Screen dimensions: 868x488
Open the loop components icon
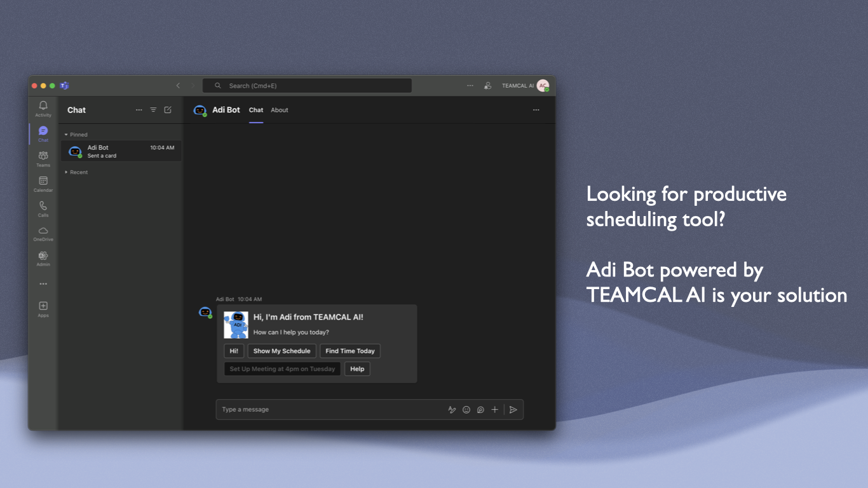[480, 410]
